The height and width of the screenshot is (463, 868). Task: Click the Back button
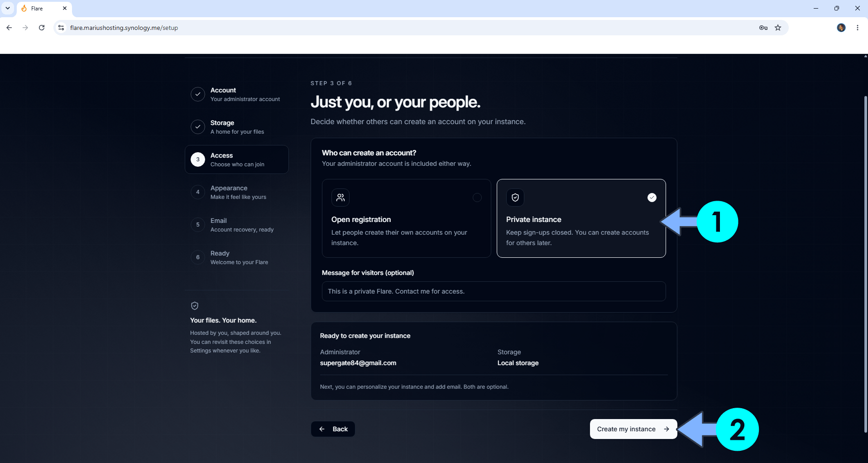point(333,429)
